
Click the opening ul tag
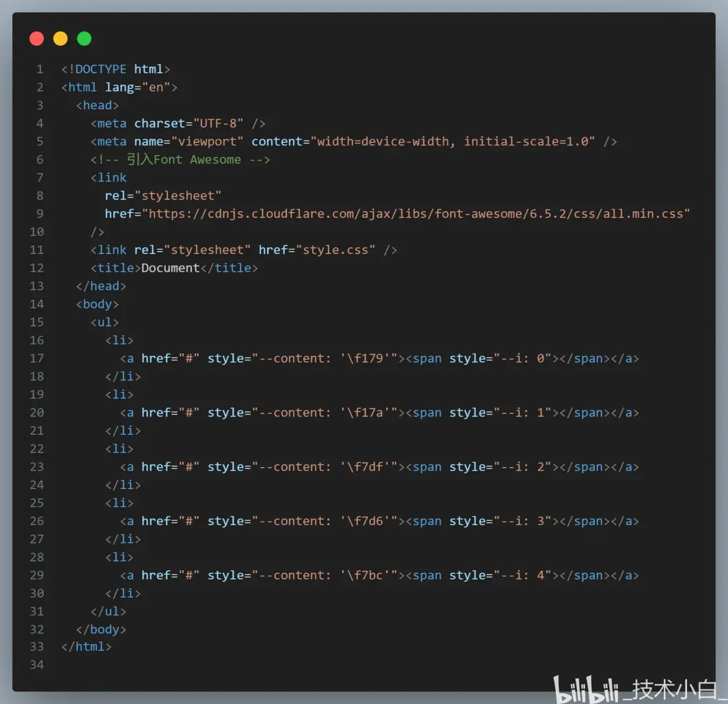104,322
